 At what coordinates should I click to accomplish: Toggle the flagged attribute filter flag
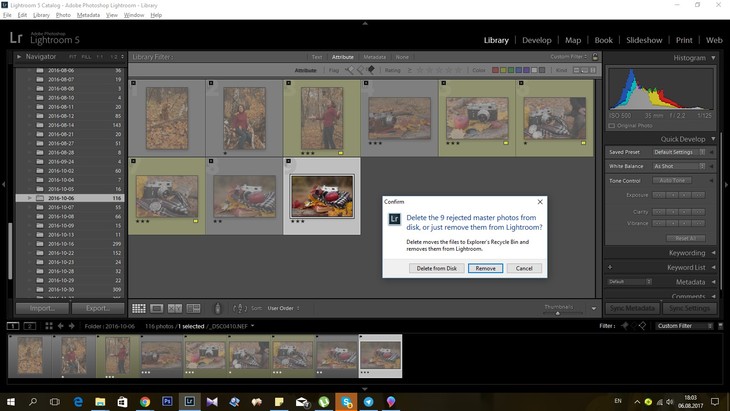point(349,70)
